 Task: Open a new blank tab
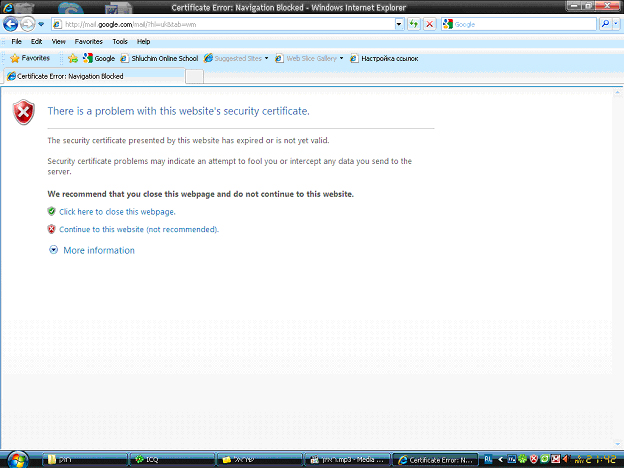point(195,76)
